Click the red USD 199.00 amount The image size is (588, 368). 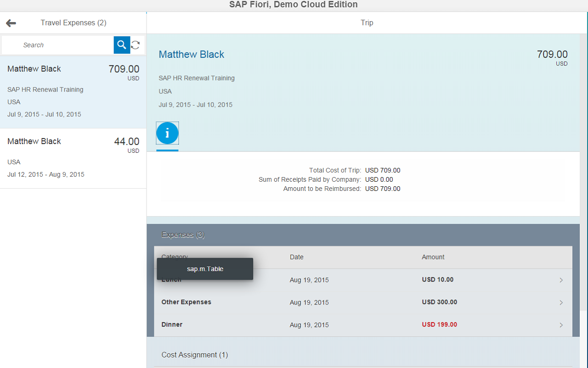click(x=439, y=325)
